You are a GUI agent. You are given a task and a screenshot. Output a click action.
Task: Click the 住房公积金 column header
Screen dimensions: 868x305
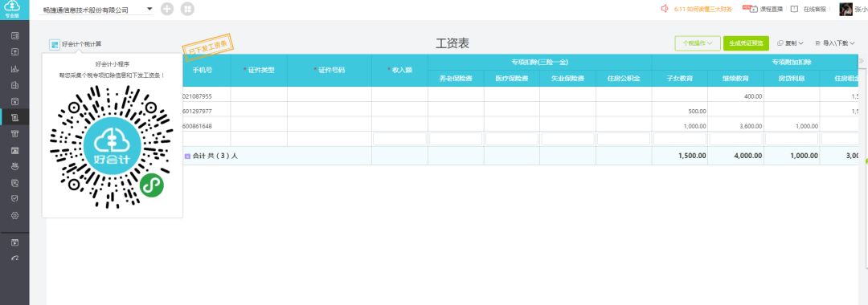[624, 79]
